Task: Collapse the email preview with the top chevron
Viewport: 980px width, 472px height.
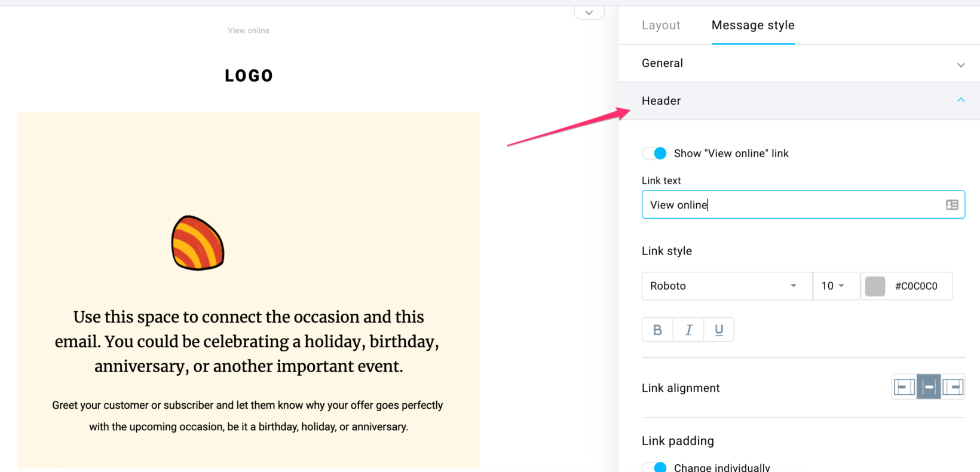Action: point(589,12)
